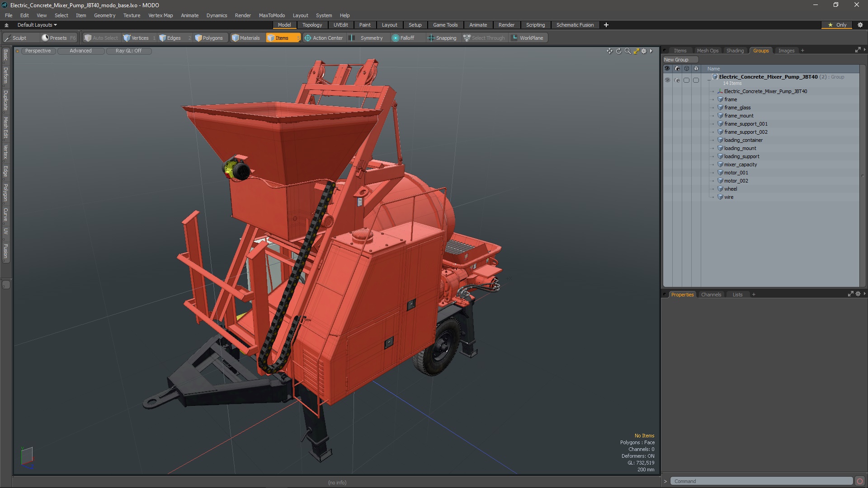Screen dimensions: 868x488
Task: Activate Polygons selection mode
Action: (208, 38)
